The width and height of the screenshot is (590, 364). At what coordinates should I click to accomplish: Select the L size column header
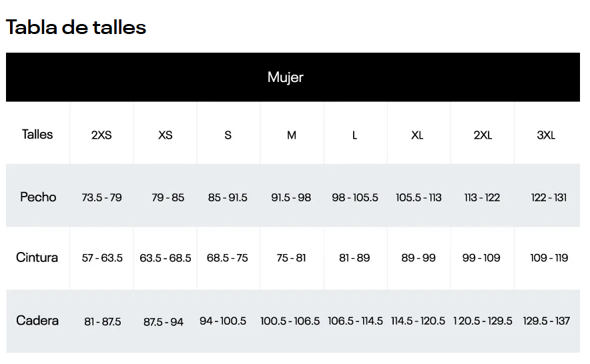pos(354,135)
